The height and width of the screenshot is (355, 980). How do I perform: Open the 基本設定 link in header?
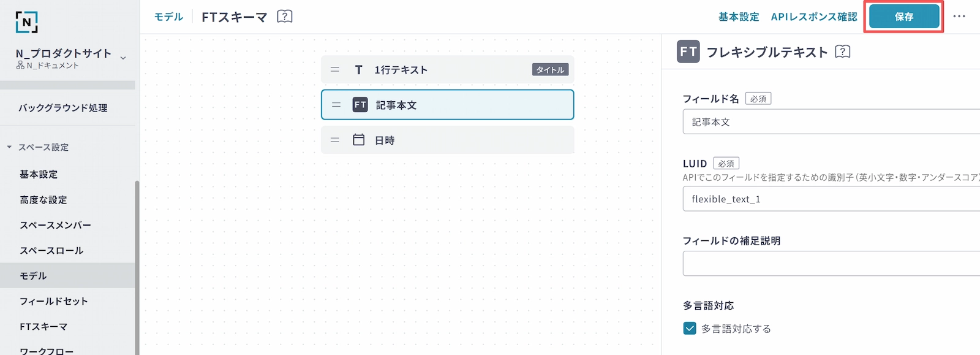coord(739,17)
